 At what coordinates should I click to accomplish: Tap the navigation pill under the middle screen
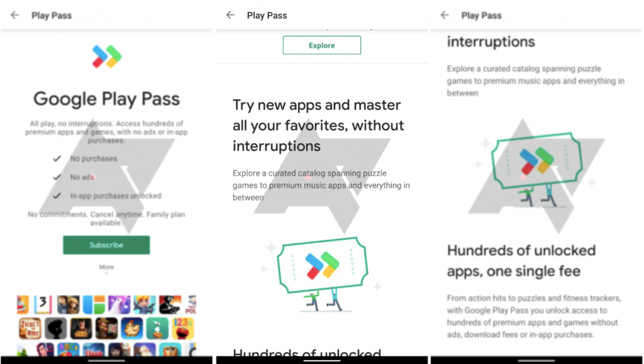321,361
